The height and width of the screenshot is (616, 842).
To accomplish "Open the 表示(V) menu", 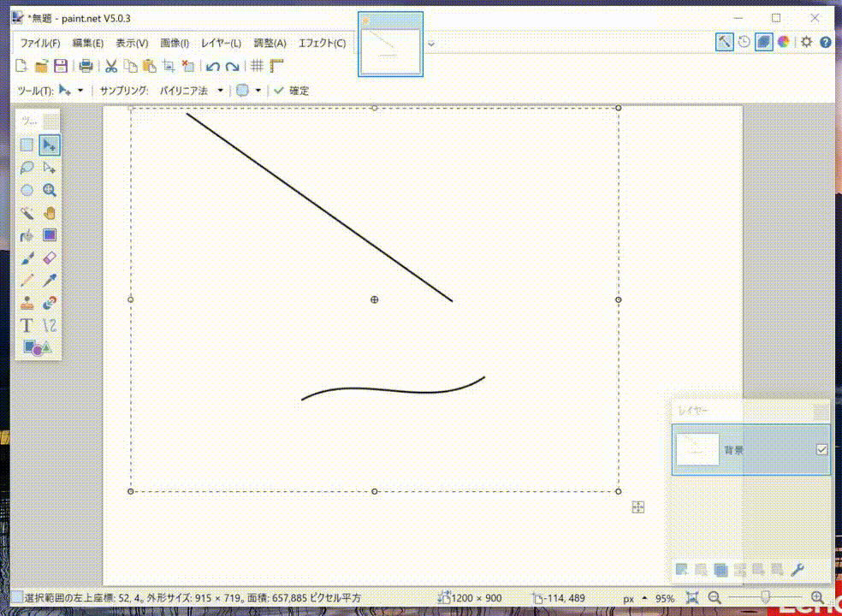I will click(x=132, y=44).
